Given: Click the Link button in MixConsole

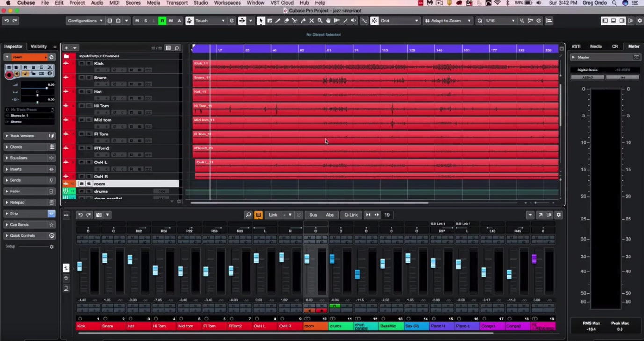Looking at the screenshot, I should point(273,215).
